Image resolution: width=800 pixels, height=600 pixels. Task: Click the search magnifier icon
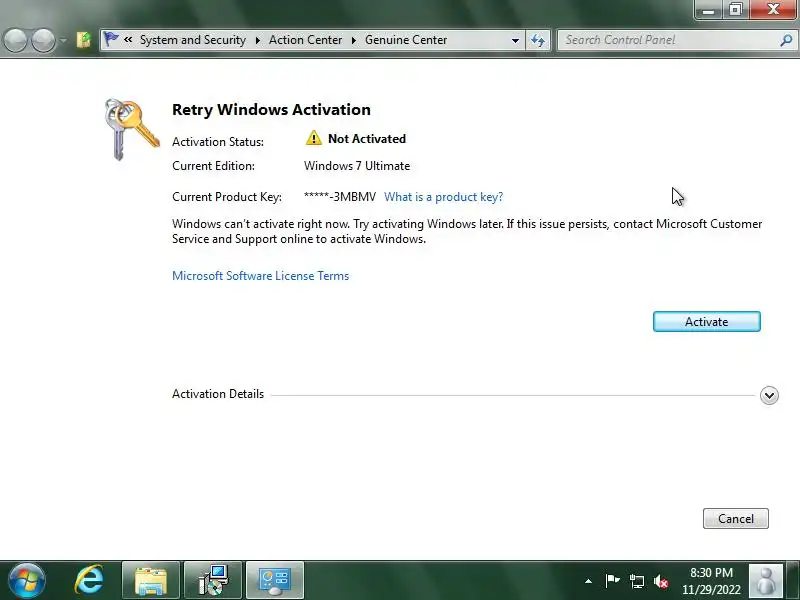pos(786,40)
